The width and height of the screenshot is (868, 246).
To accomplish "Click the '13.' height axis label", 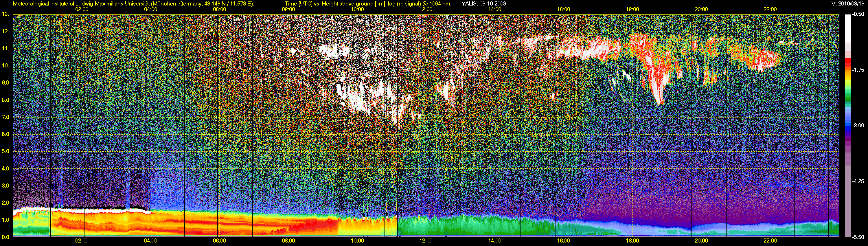I will (x=5, y=14).
